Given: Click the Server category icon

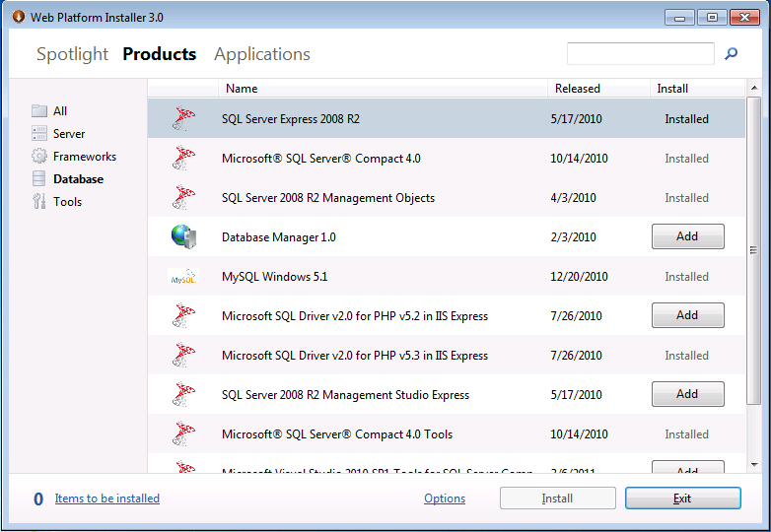Looking at the screenshot, I should coord(38,133).
